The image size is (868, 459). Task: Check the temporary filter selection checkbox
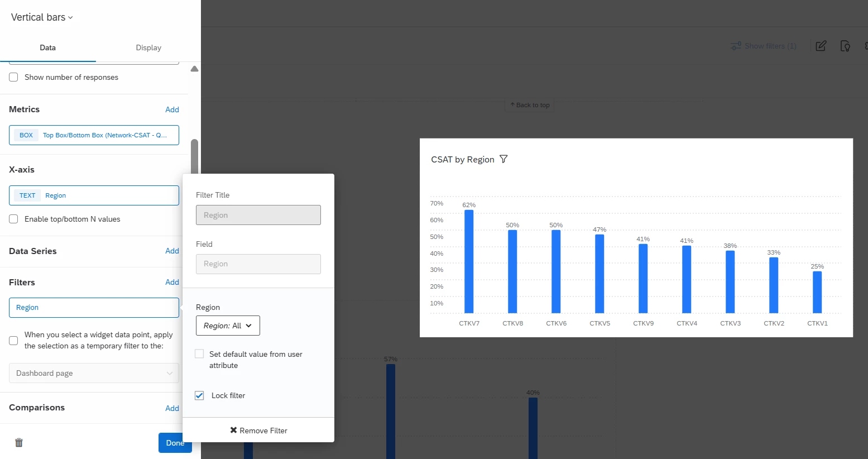pyautogui.click(x=13, y=340)
